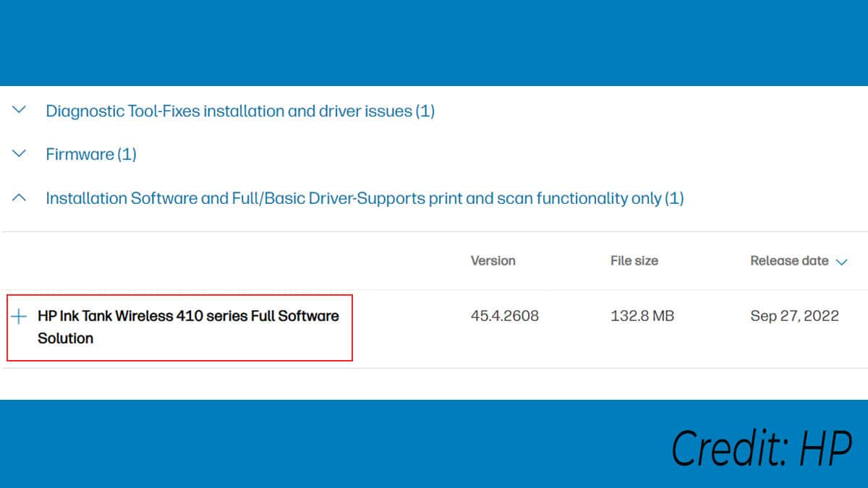The image size is (868, 488).
Task: Sort by the Release date column header
Action: (789, 261)
